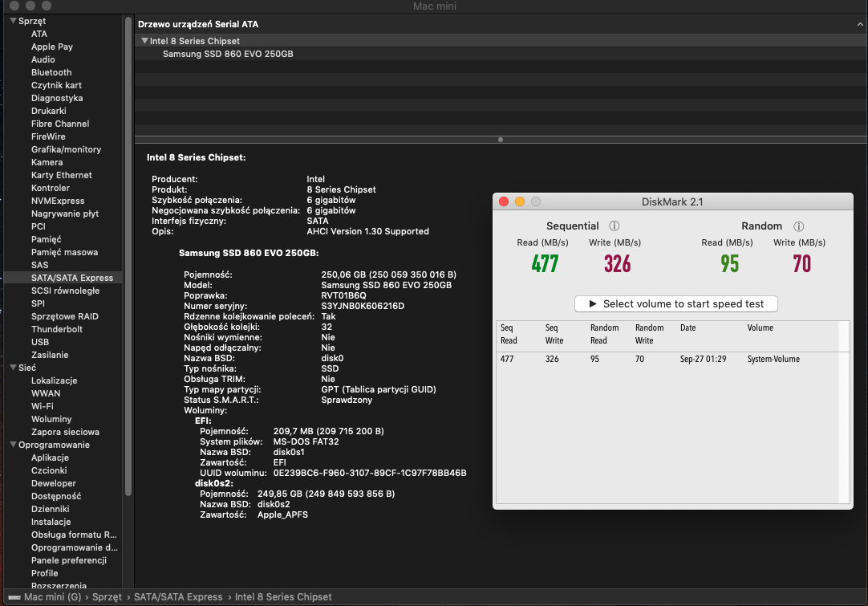Select Deweloper in the sidebar
Image resolution: width=868 pixels, height=606 pixels.
[54, 483]
